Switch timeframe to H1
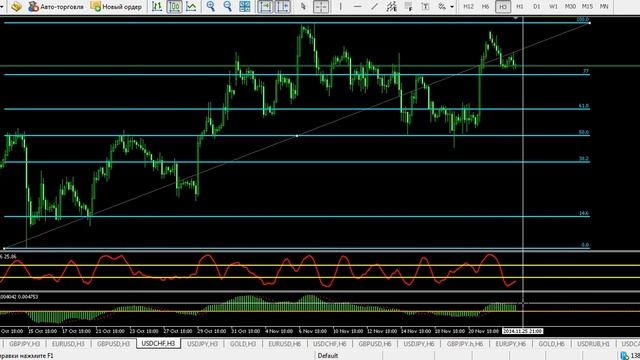 click(520, 7)
